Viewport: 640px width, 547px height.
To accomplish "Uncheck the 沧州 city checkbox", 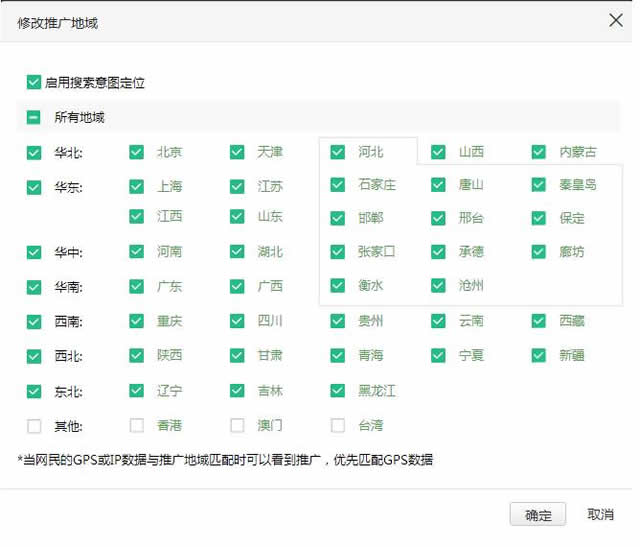I will pyautogui.click(x=438, y=285).
